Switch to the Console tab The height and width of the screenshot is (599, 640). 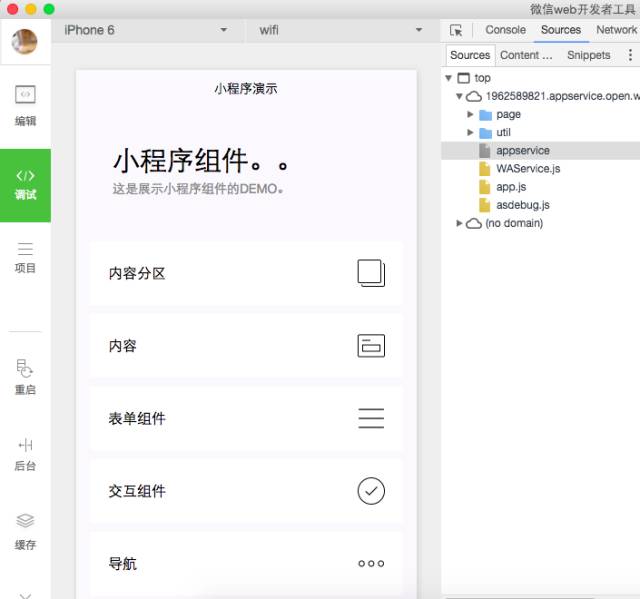point(505,30)
